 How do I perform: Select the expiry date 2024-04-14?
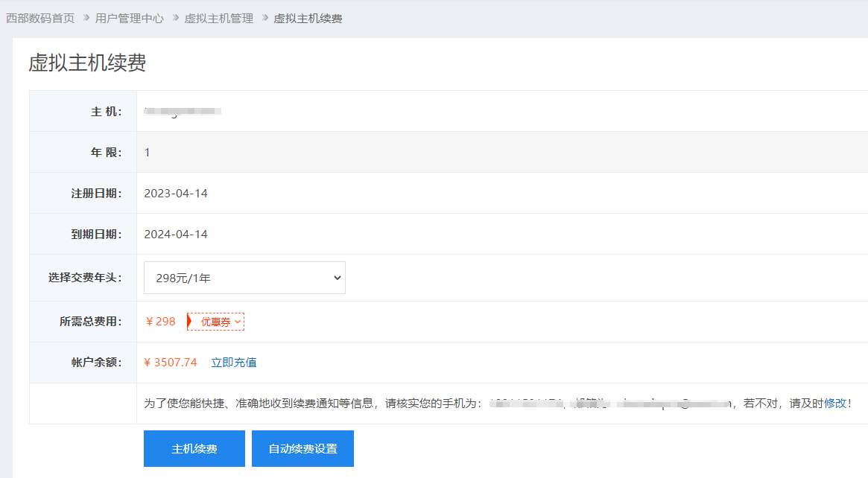click(x=176, y=235)
